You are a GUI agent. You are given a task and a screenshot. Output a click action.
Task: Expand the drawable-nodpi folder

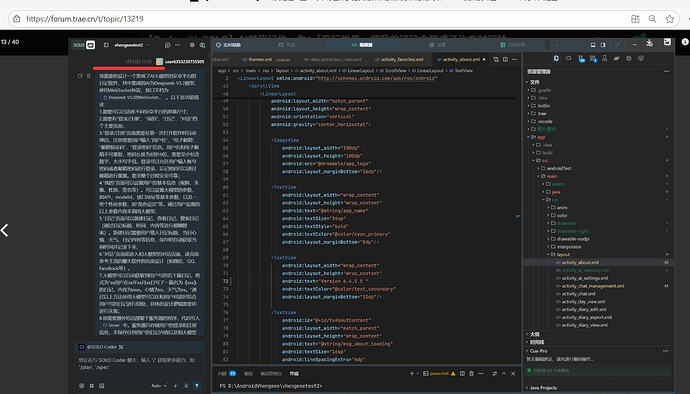tap(569, 239)
